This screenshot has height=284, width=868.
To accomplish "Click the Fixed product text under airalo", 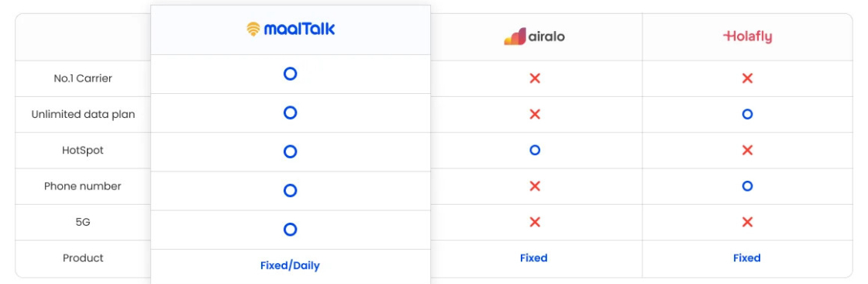I will [534, 258].
